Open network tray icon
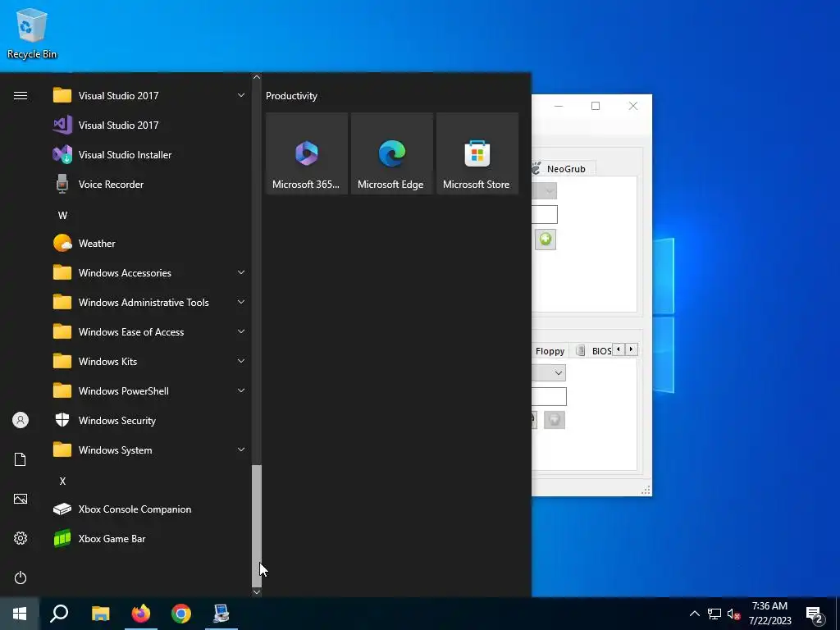Screen dimensions: 840x630 point(714,614)
